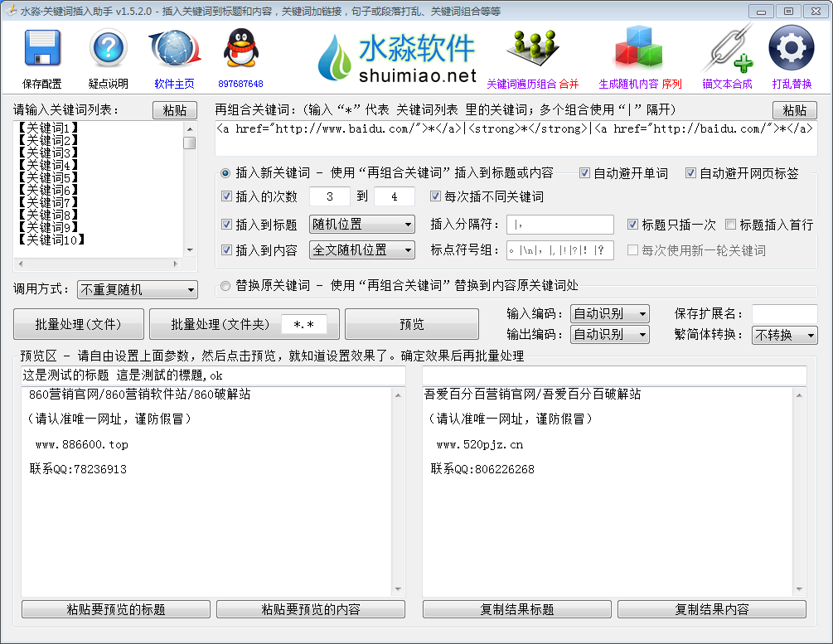Click 粘贴 button for recombine keywords

tap(794, 110)
